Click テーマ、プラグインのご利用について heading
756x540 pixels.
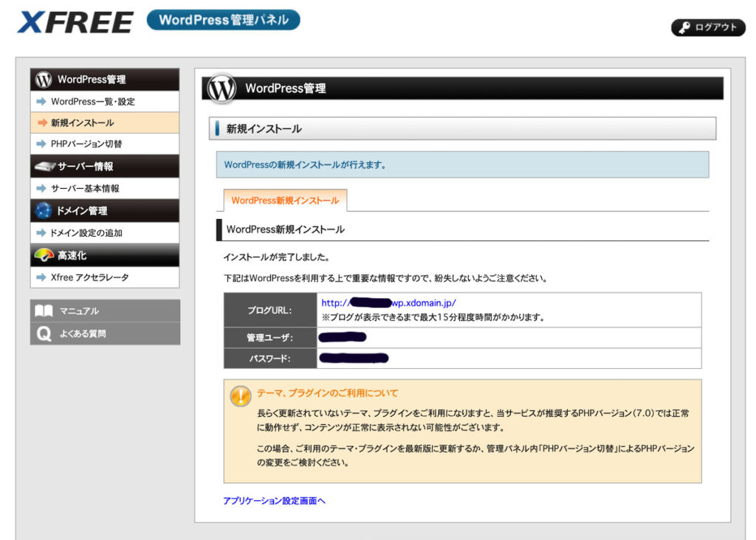pyautogui.click(x=327, y=393)
